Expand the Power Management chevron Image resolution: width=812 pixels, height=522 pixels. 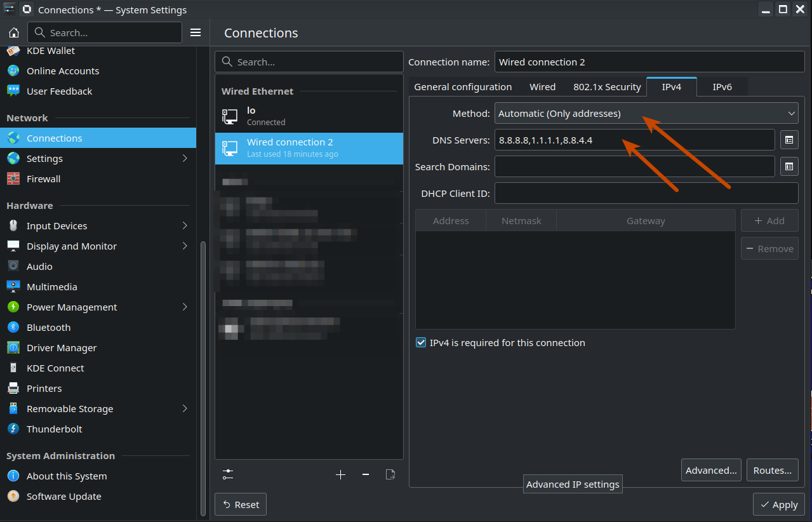(x=185, y=307)
